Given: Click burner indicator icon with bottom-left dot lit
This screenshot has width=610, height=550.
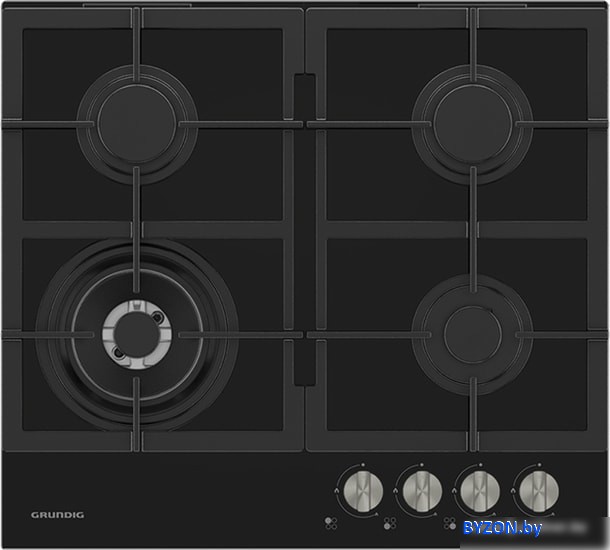Looking at the screenshot, I should pyautogui.click(x=390, y=523).
